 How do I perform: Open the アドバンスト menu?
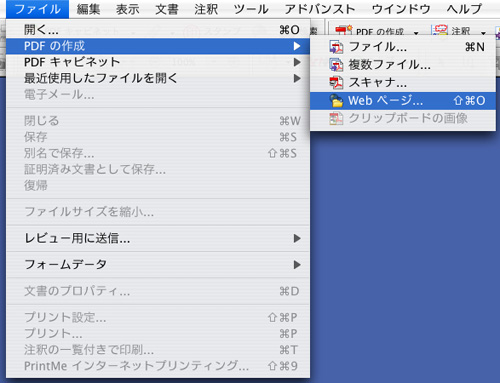pyautogui.click(x=320, y=9)
